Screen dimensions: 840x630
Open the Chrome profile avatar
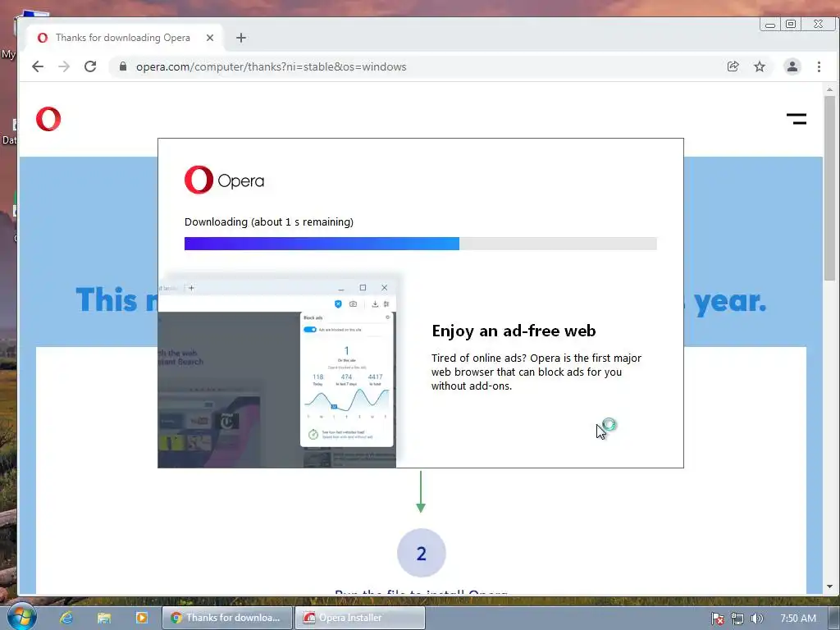pos(792,66)
